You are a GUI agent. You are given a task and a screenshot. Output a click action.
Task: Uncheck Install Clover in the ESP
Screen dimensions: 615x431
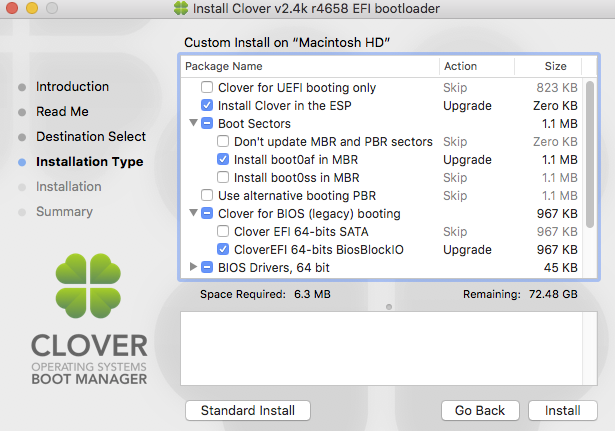[207, 105]
